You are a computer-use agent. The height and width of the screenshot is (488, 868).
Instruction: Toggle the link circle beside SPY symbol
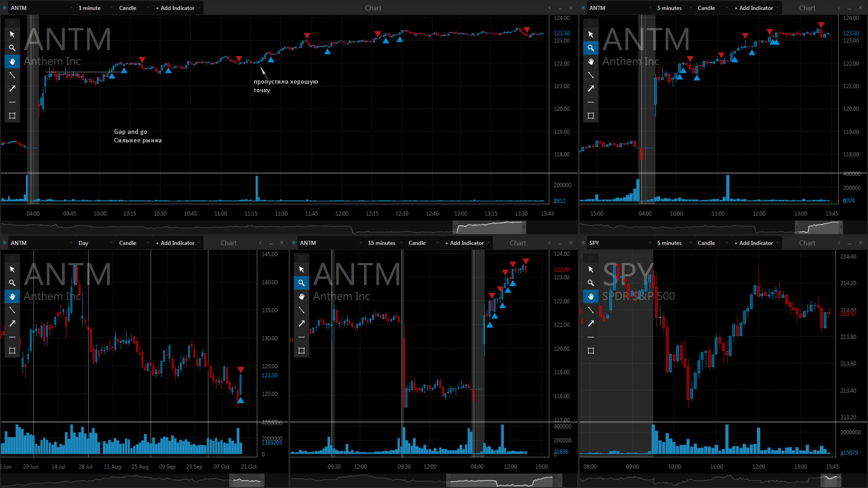coord(583,243)
